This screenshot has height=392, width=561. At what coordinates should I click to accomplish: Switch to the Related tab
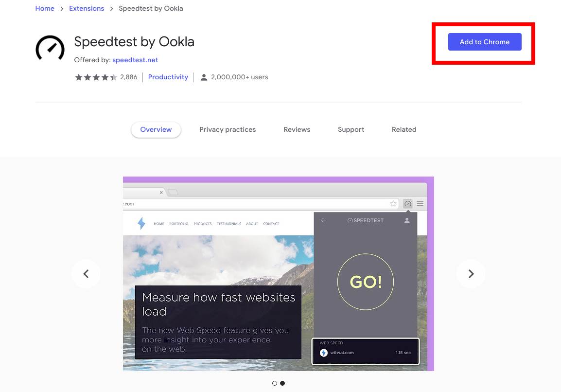click(x=404, y=129)
